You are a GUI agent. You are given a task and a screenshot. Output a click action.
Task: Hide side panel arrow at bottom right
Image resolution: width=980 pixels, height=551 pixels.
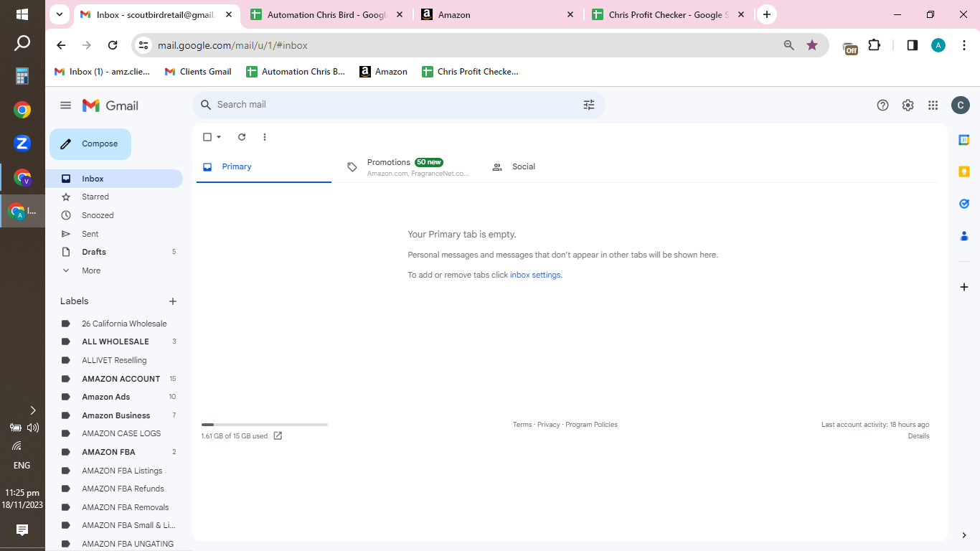click(964, 535)
